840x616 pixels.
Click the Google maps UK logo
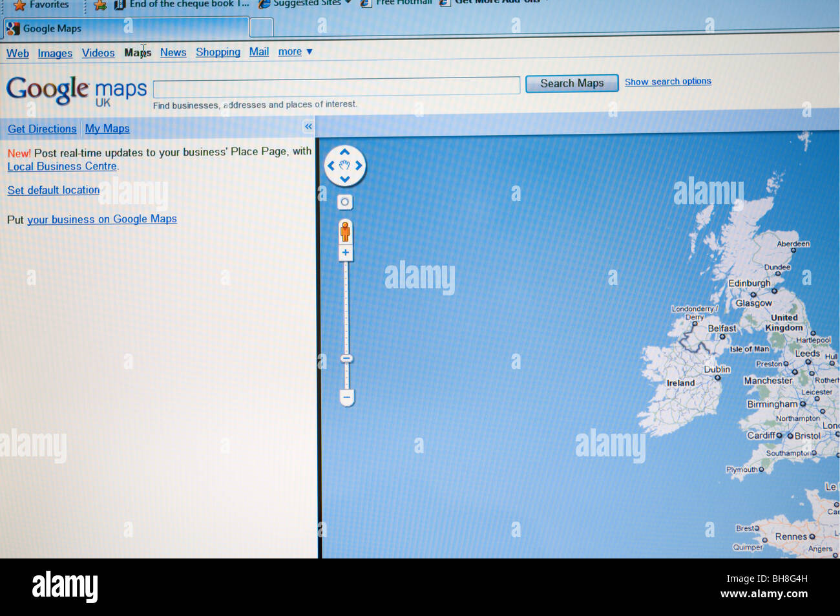pyautogui.click(x=77, y=90)
